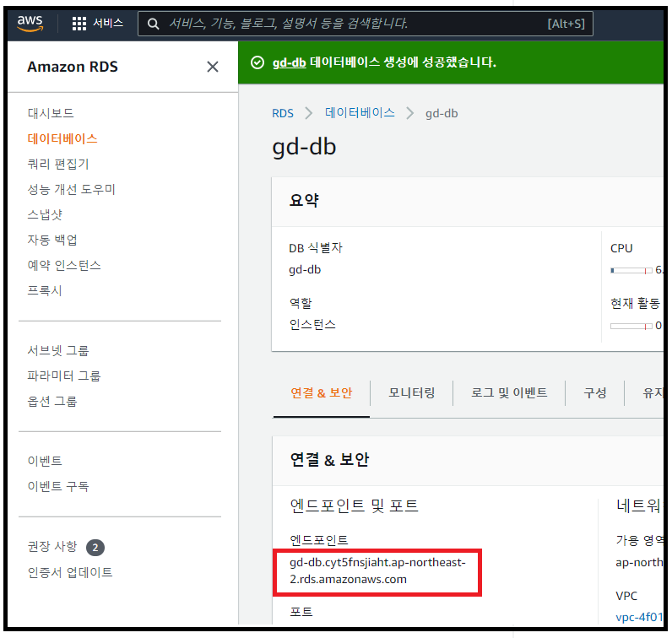672x638 pixels.
Task: Click the 엔드포인트 및 포트 heading
Action: 354,506
